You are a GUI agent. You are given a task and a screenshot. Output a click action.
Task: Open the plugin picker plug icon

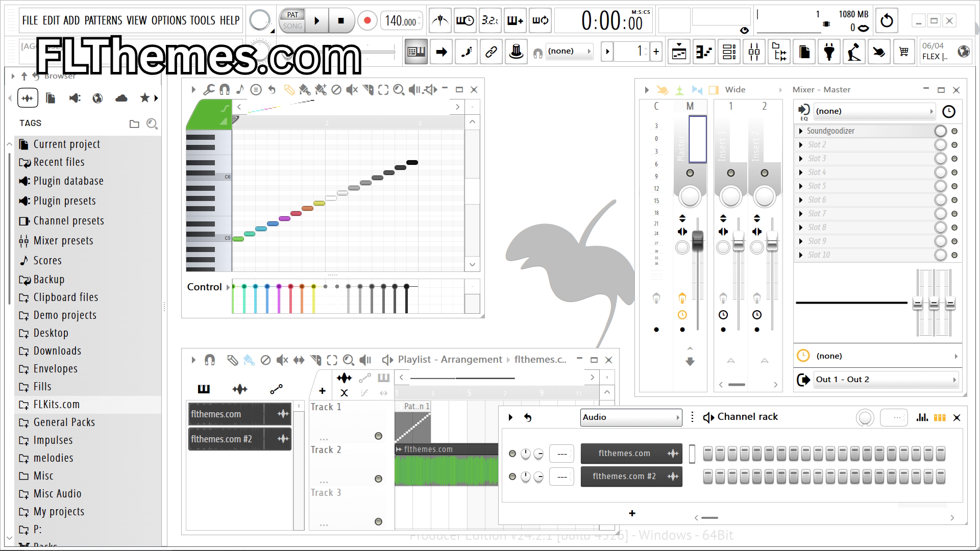tap(829, 52)
